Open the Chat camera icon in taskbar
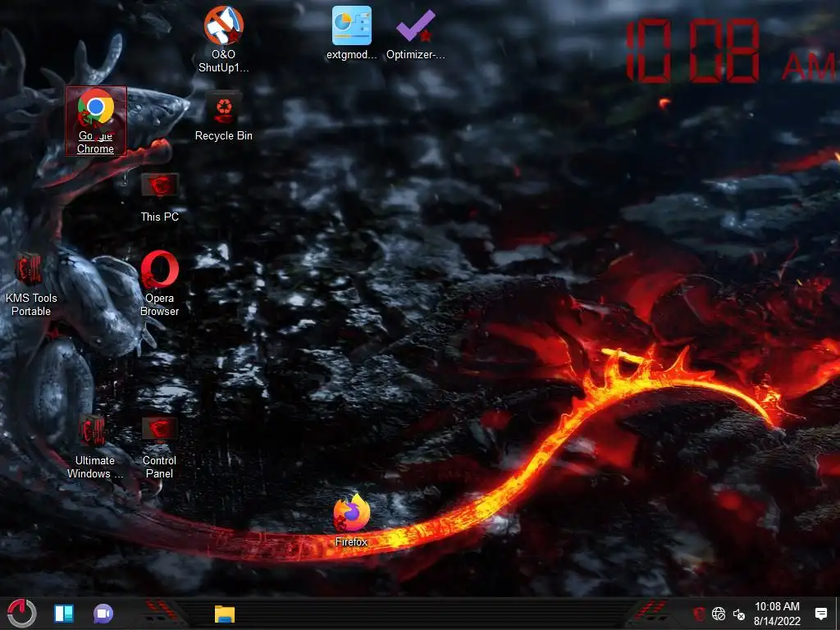Image resolution: width=840 pixels, height=630 pixels. (103, 614)
